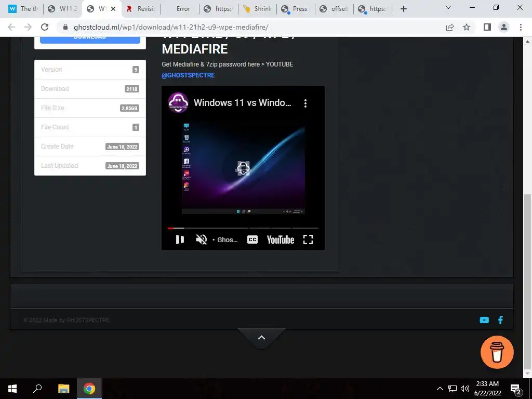Open video on YouTube via logo
Screen dimensions: 532x399
280,240
